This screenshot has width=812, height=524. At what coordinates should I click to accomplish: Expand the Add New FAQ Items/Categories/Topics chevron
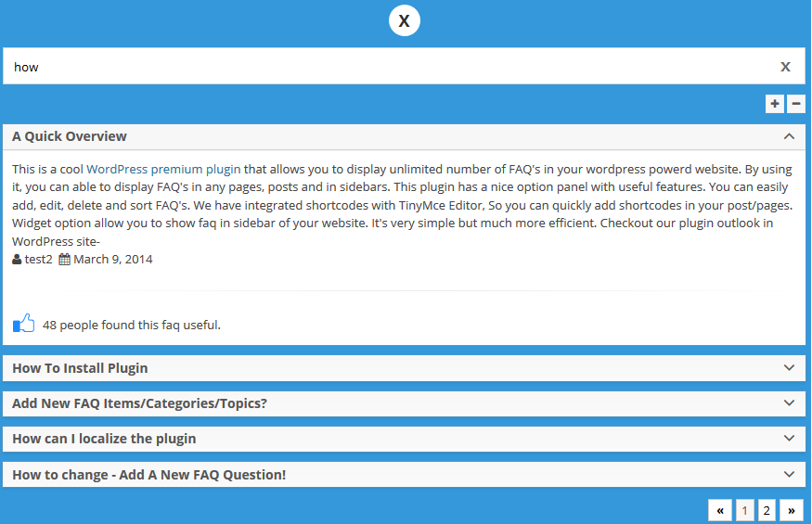pyautogui.click(x=789, y=403)
